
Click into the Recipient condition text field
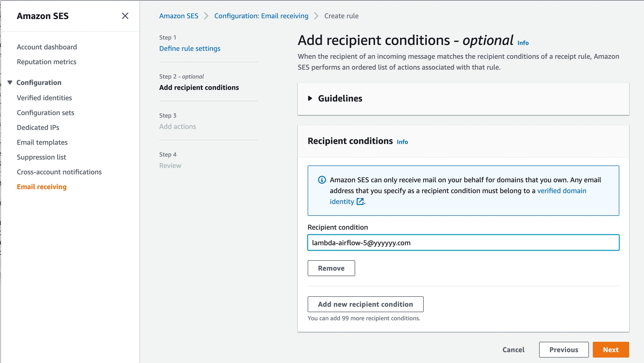pyautogui.click(x=463, y=243)
